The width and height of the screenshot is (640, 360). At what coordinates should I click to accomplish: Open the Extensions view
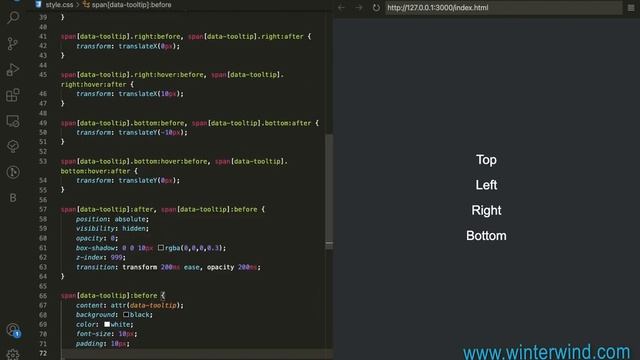[13, 95]
